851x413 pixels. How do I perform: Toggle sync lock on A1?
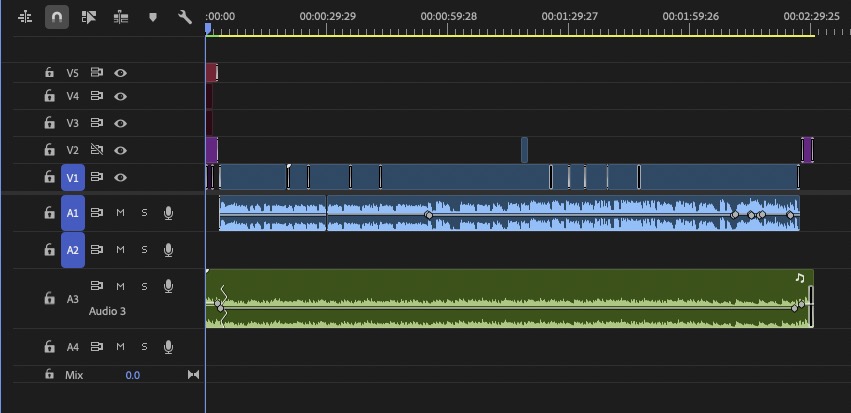(x=97, y=213)
